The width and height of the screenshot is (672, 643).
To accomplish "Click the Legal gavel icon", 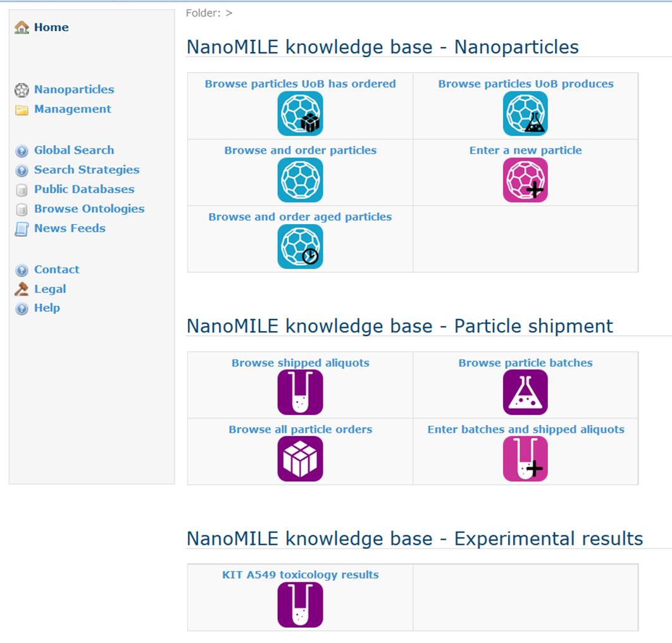I will 22,289.
